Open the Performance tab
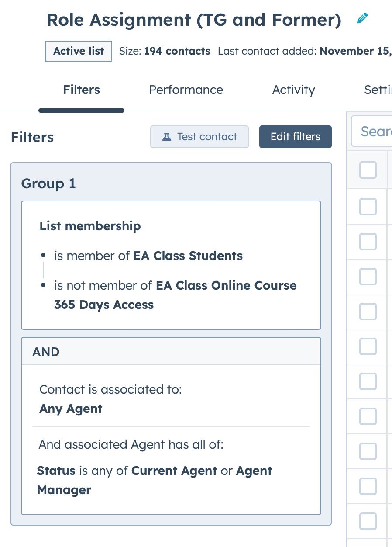This screenshot has height=547, width=392. [x=186, y=90]
